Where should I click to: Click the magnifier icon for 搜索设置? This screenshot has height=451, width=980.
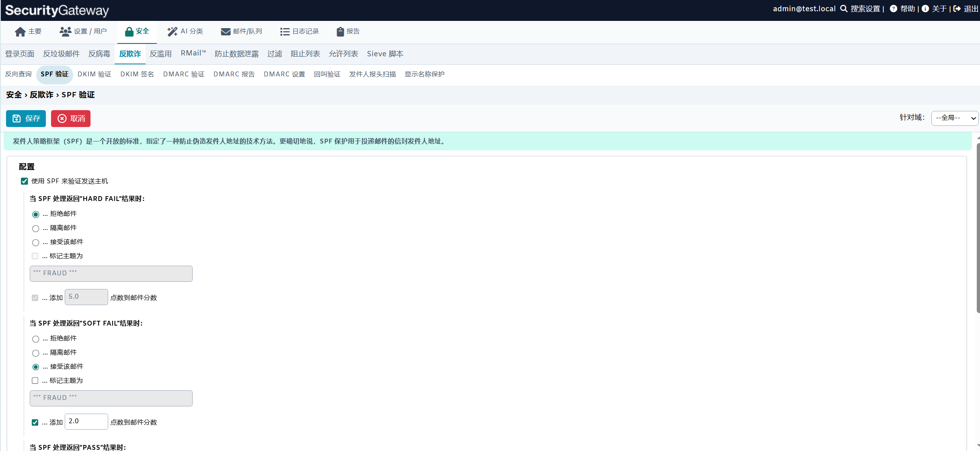pyautogui.click(x=844, y=9)
